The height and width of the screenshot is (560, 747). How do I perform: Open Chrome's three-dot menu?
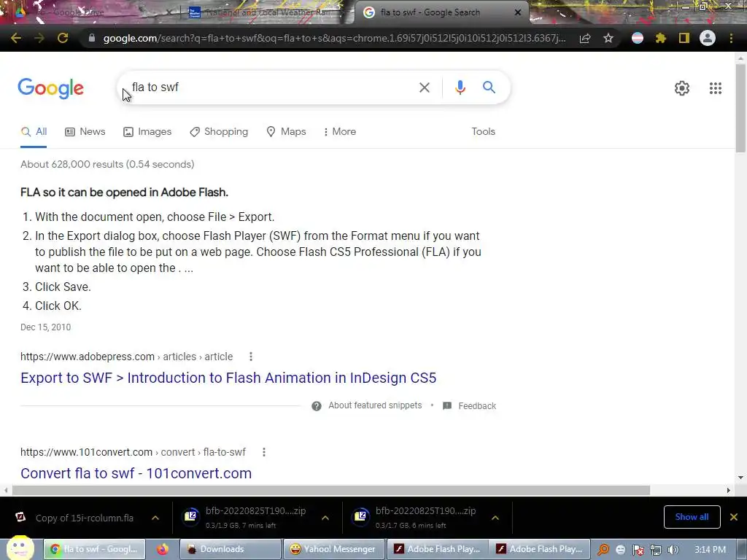click(x=731, y=38)
